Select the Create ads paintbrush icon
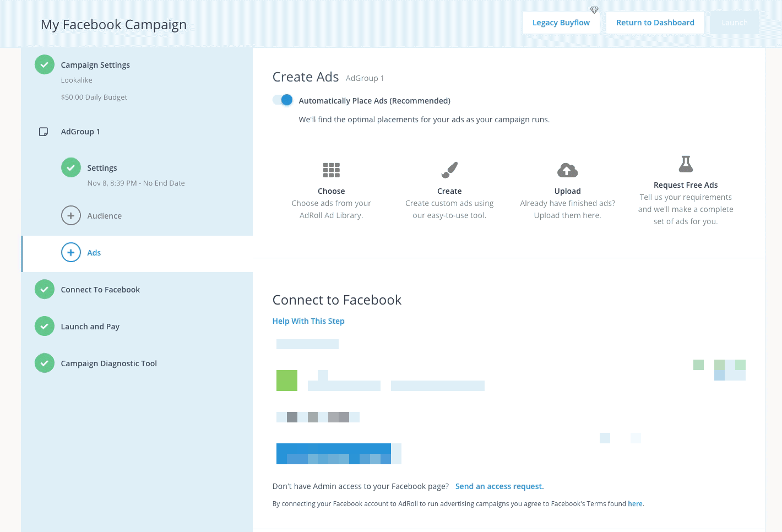The width and height of the screenshot is (782, 532). click(x=449, y=170)
